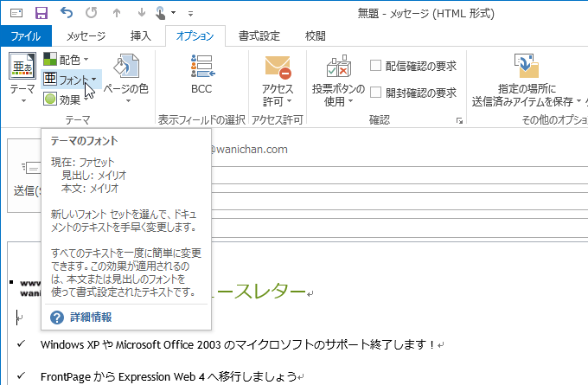This screenshot has width=588, height=385.
Task: Open 詳細情報 help link in tooltip
Action: click(x=91, y=317)
